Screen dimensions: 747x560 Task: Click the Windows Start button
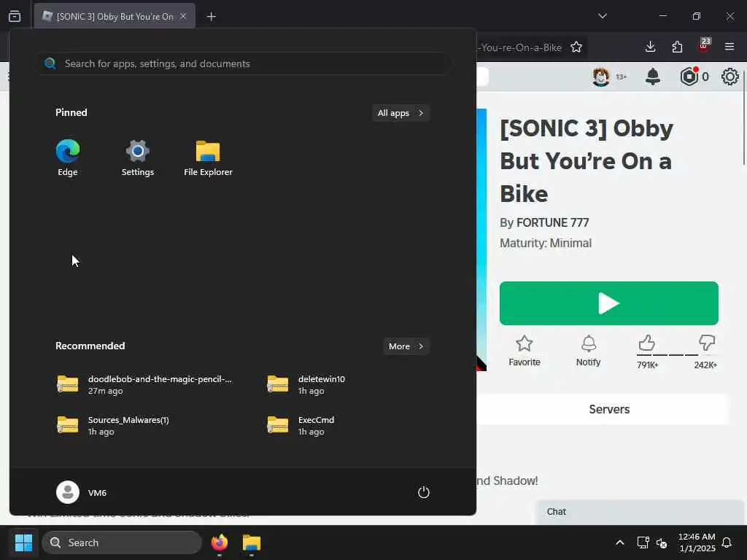point(23,542)
